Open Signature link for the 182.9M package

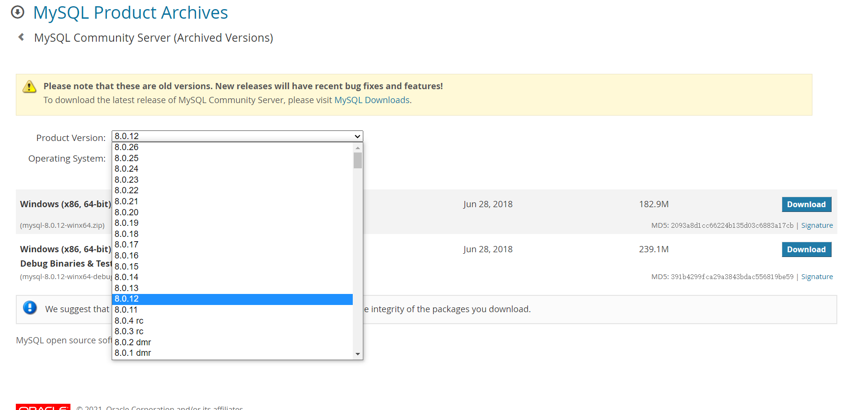click(817, 225)
